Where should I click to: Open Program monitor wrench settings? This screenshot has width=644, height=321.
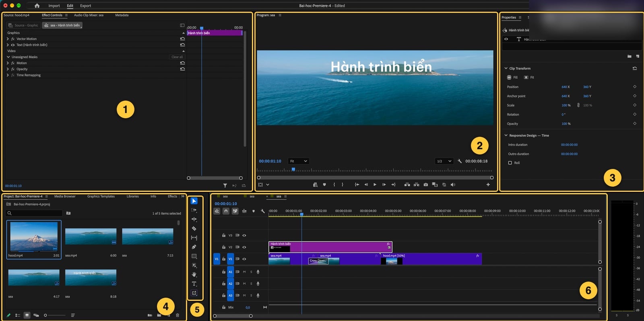pyautogui.click(x=460, y=161)
